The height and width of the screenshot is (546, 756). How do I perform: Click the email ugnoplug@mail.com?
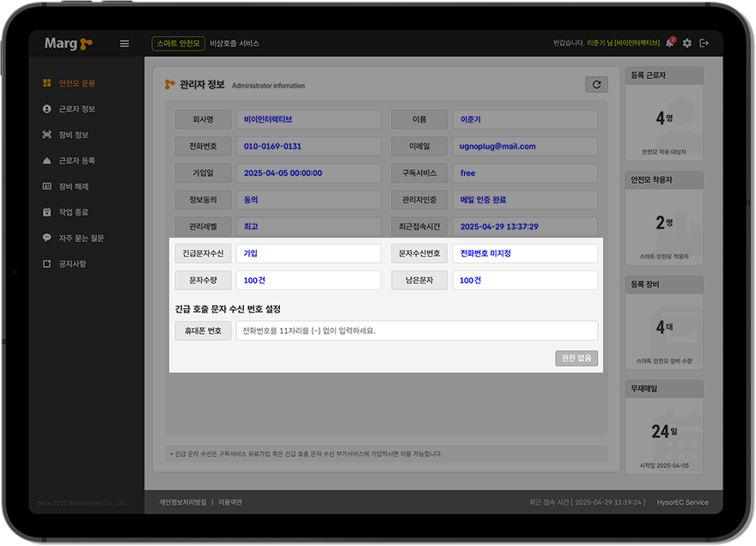pyautogui.click(x=497, y=147)
